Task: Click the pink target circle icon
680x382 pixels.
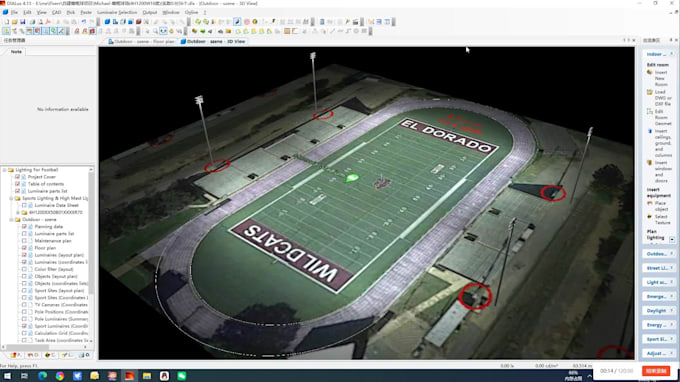Action: coord(246,22)
